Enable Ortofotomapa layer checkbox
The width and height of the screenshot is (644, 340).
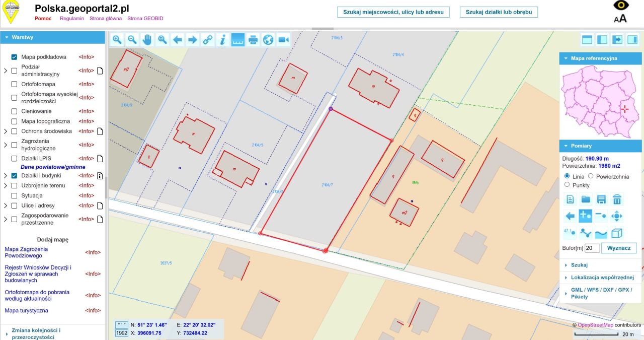click(14, 84)
